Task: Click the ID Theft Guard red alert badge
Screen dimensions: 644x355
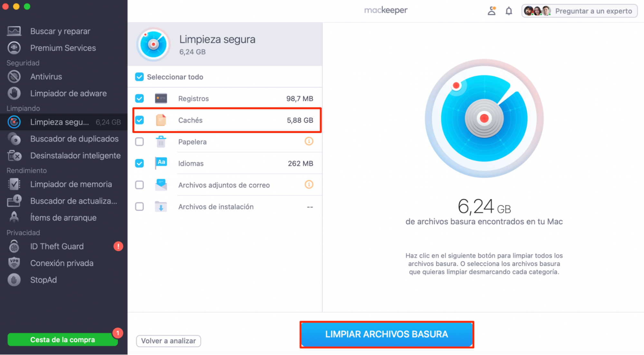Action: click(118, 246)
